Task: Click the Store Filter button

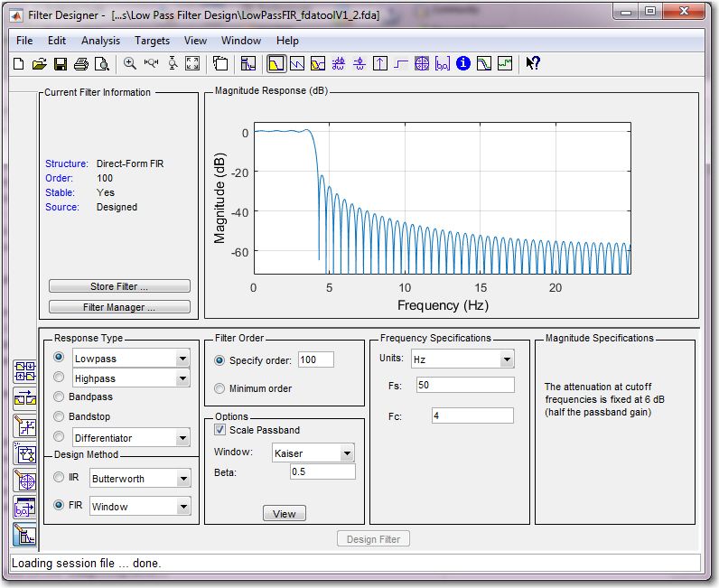Action: [x=119, y=286]
